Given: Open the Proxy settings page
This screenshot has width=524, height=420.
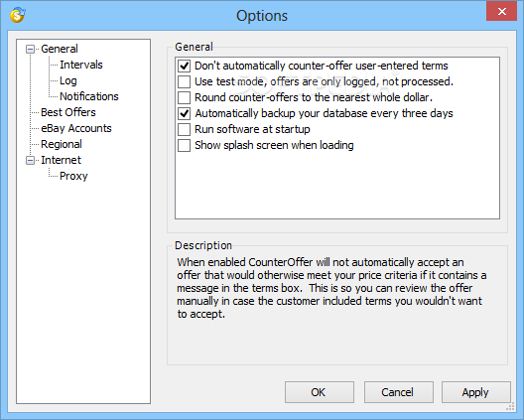Looking at the screenshot, I should tap(73, 176).
